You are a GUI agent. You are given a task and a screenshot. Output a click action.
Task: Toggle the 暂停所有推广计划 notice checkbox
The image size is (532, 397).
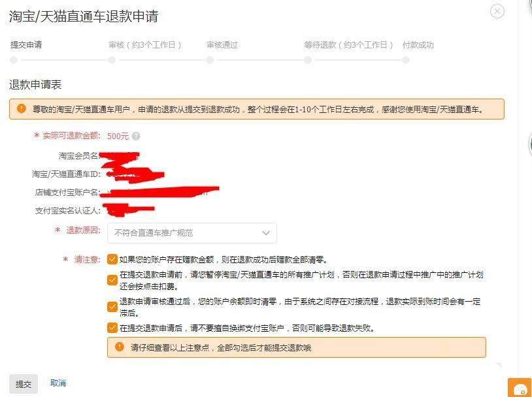pos(112,280)
